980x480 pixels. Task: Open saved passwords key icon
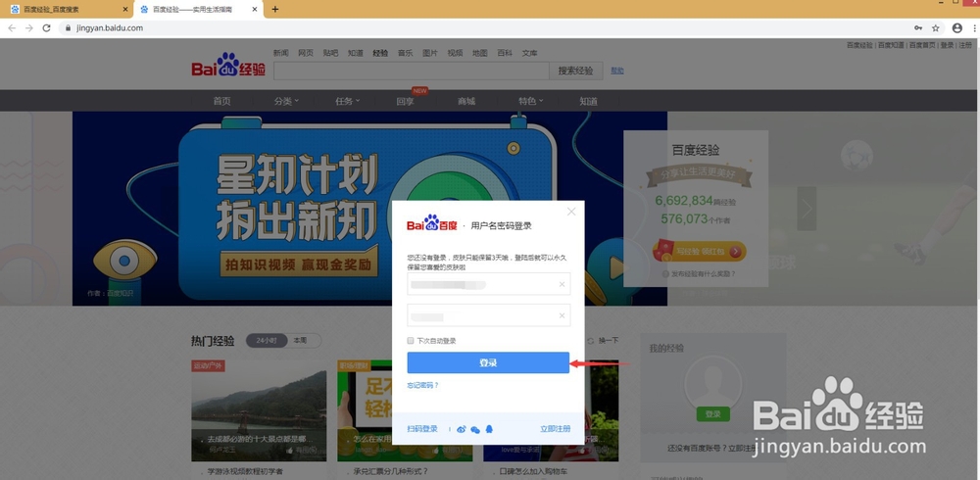pos(918,28)
